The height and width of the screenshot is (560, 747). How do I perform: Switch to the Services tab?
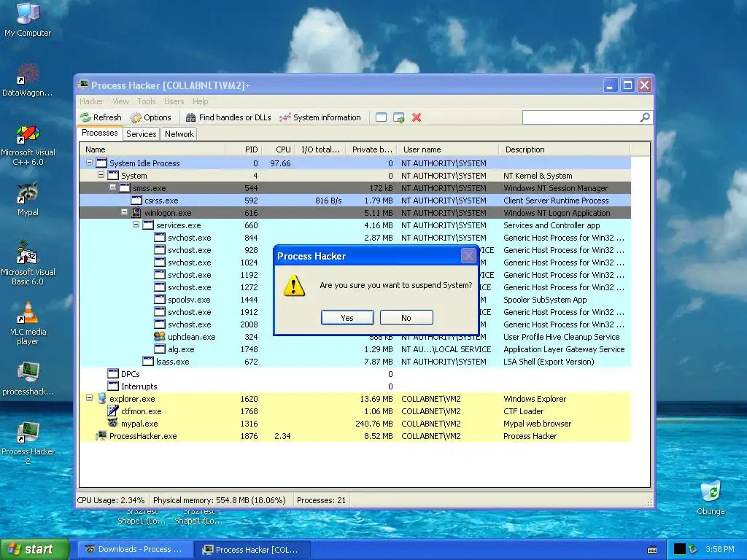coord(141,134)
